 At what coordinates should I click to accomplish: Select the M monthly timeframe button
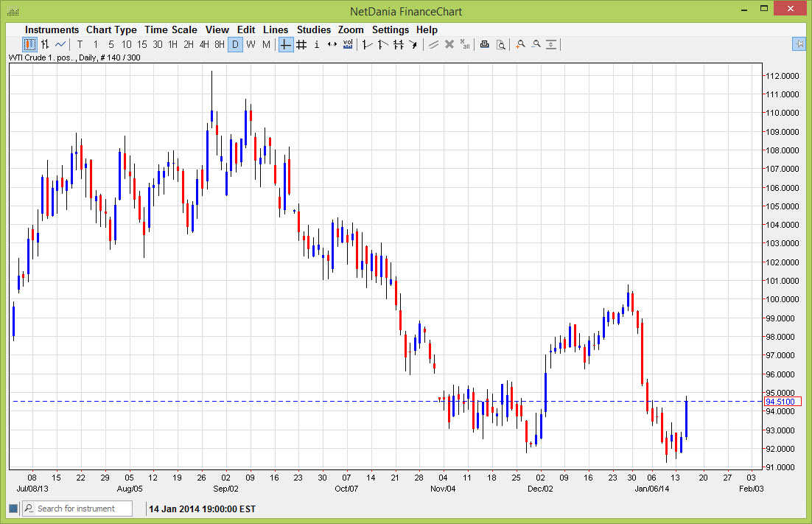coord(266,44)
